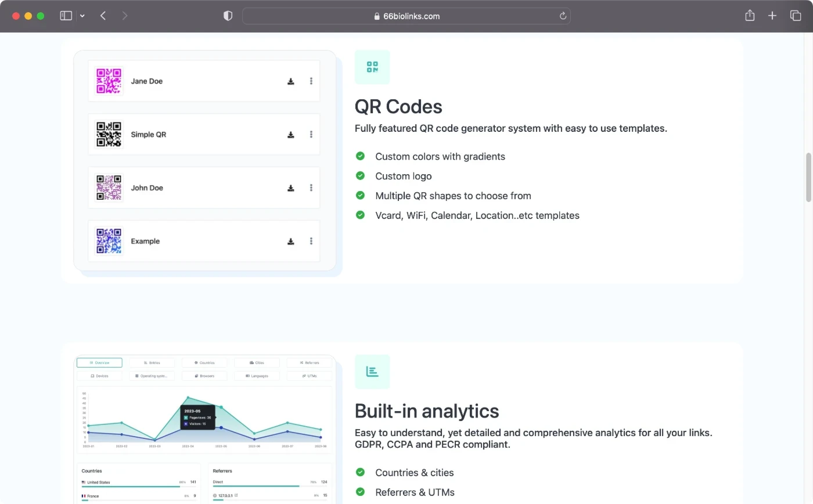
Task: Click the 66biolinks.com address bar
Action: click(406, 16)
